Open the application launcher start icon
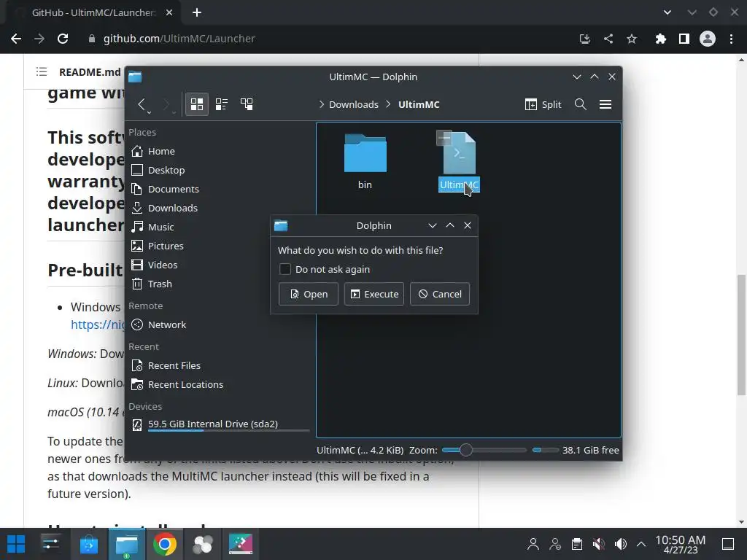Image resolution: width=747 pixels, height=560 pixels. pos(16,544)
